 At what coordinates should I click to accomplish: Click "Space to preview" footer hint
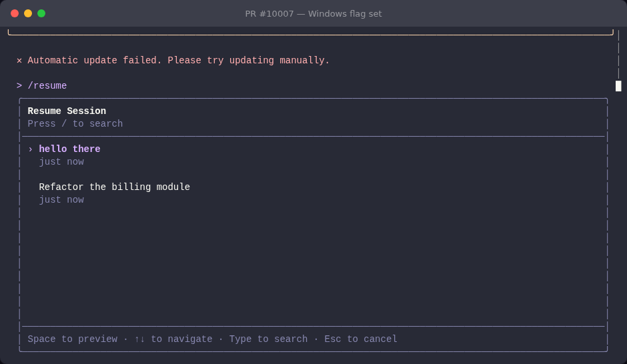point(73,339)
